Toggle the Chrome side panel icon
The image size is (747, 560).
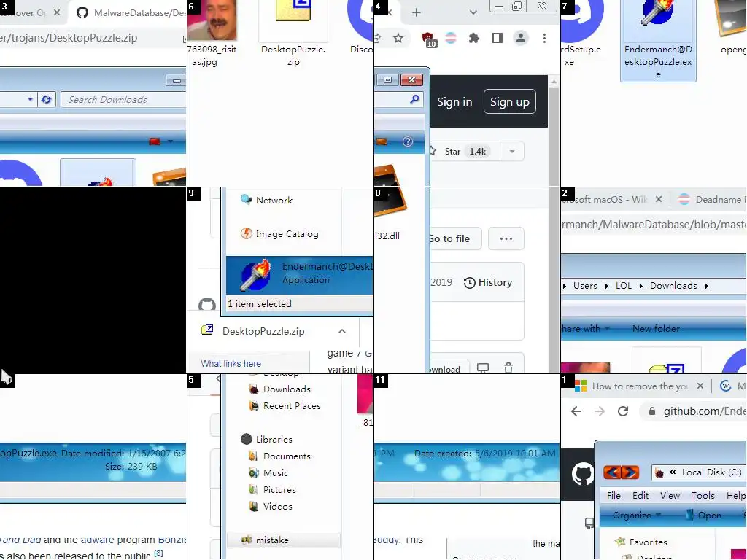(498, 38)
